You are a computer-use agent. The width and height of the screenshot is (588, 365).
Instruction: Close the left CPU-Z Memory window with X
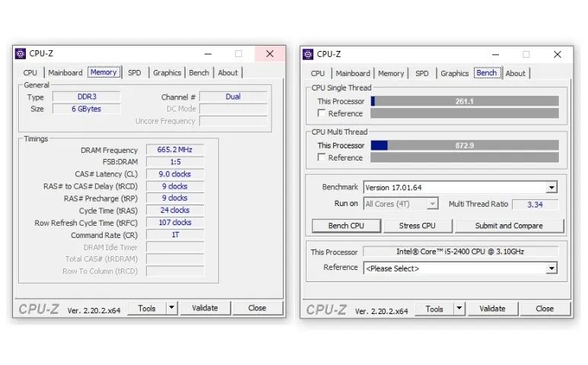pyautogui.click(x=269, y=53)
